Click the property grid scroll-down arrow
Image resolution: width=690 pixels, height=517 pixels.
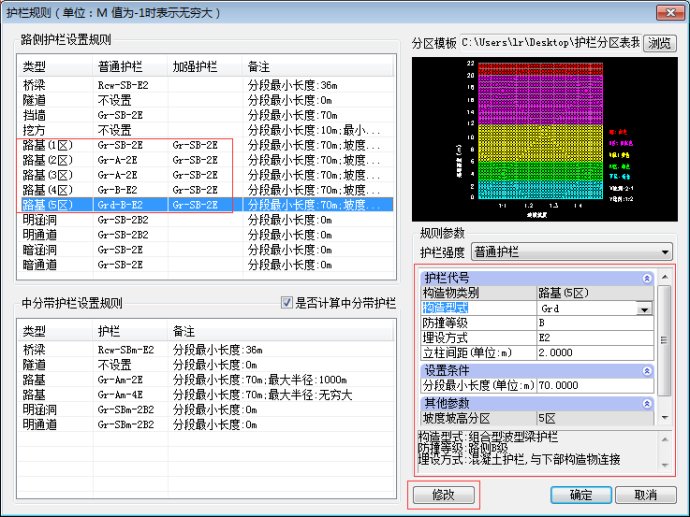(664, 416)
